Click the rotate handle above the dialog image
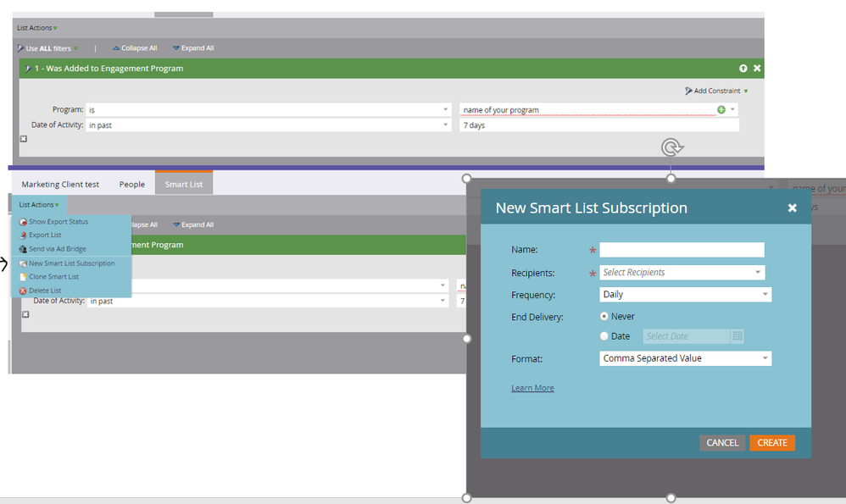 click(671, 147)
